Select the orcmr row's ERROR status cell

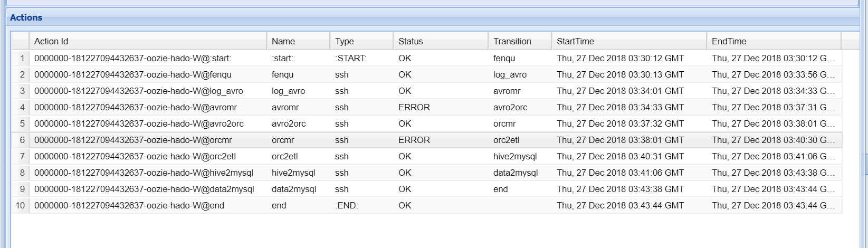pyautogui.click(x=414, y=140)
